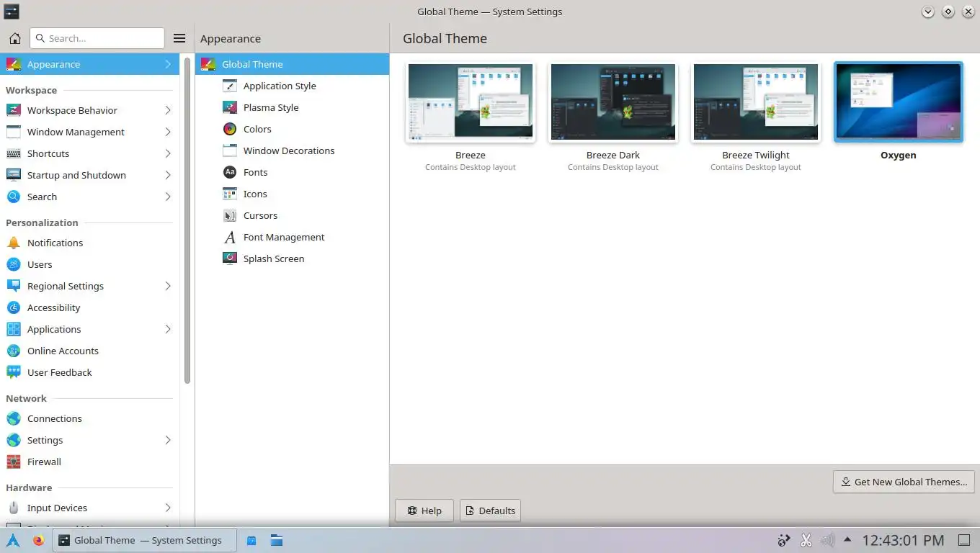Open the application launcher in the taskbar
Screen dimensions: 980x553
click(x=13, y=540)
